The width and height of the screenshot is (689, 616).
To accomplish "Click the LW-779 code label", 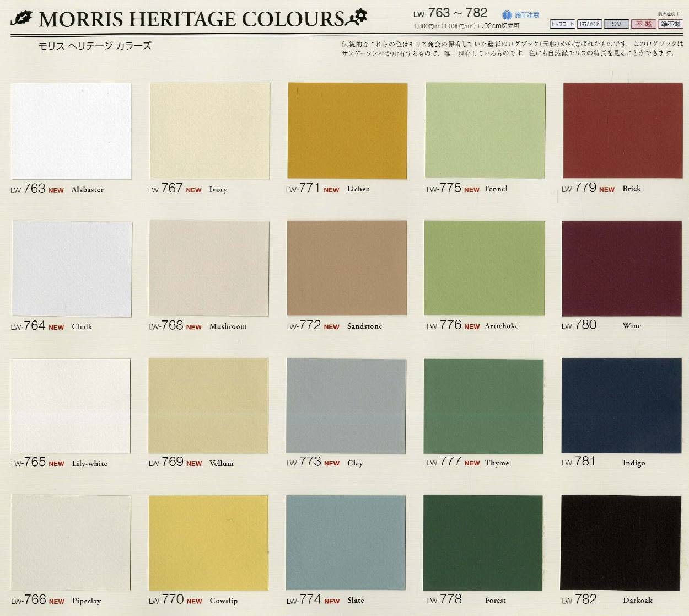I will [x=579, y=188].
